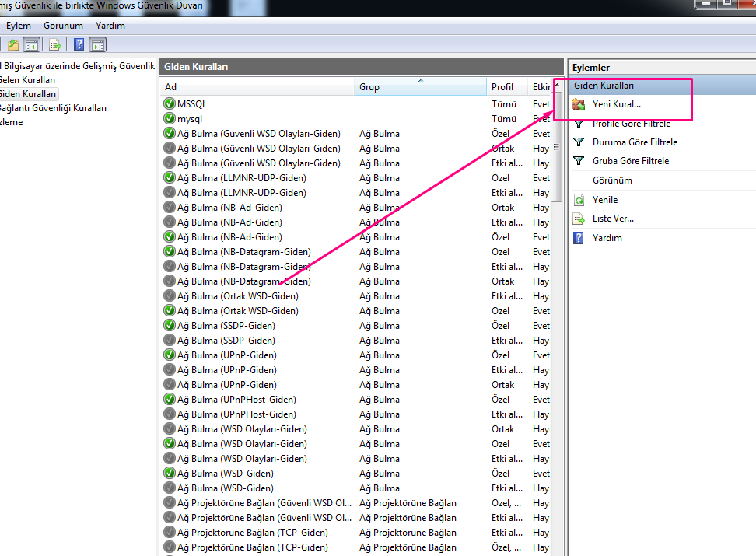Collapse the Giden Kuralları section header in Eylemler

(x=662, y=86)
